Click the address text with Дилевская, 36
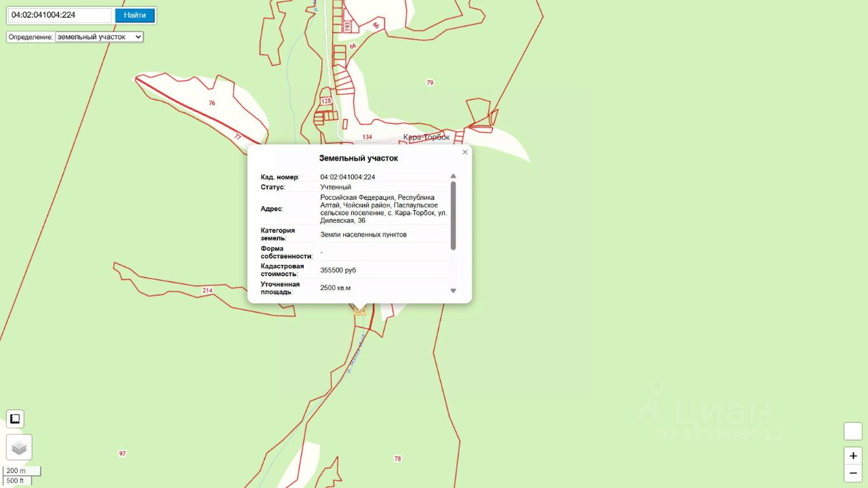The image size is (868, 488). [383, 209]
